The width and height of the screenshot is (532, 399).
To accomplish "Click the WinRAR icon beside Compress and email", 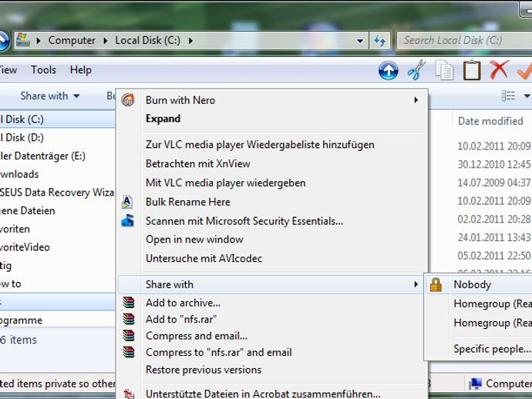I will [129, 336].
